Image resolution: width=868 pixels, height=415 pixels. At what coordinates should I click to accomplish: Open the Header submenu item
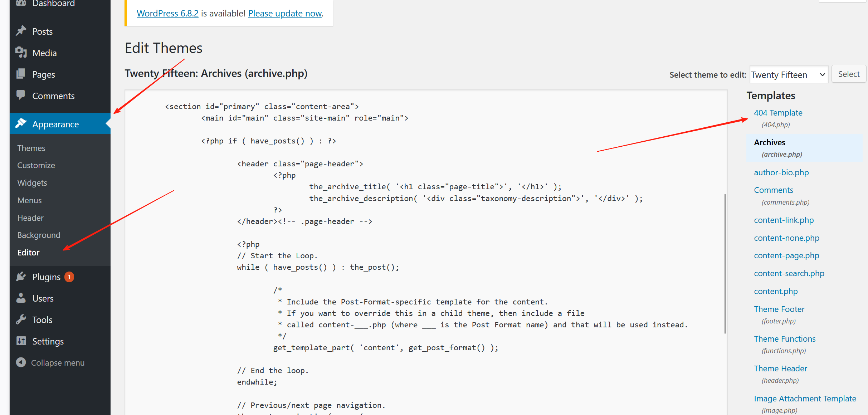[x=30, y=218]
